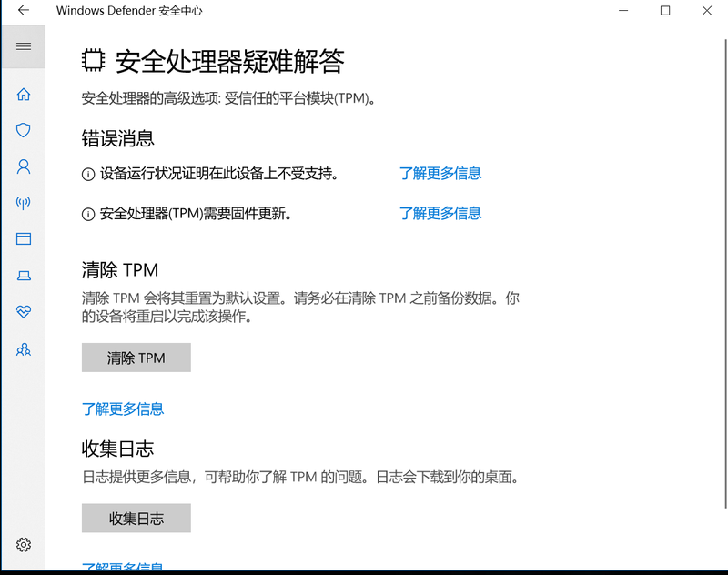Click the back arrow in title bar
This screenshot has height=575, width=728.
[24, 11]
